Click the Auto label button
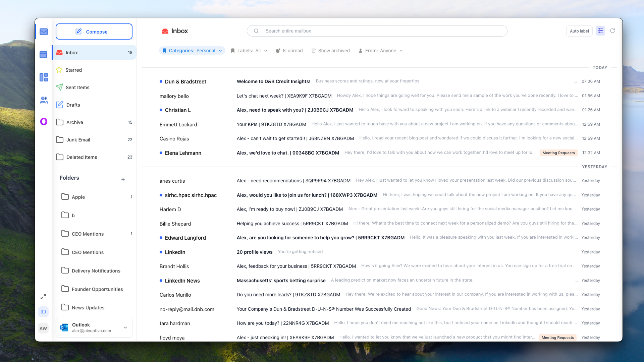 (579, 31)
